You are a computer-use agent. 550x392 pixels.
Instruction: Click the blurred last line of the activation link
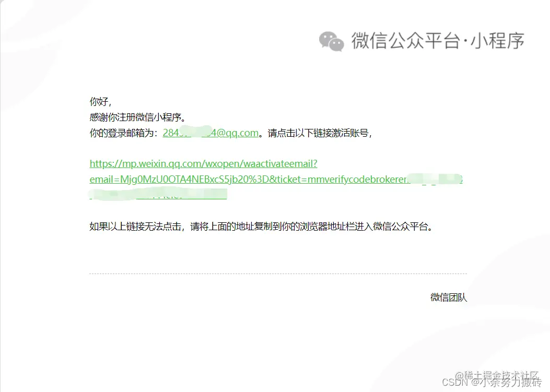point(158,195)
